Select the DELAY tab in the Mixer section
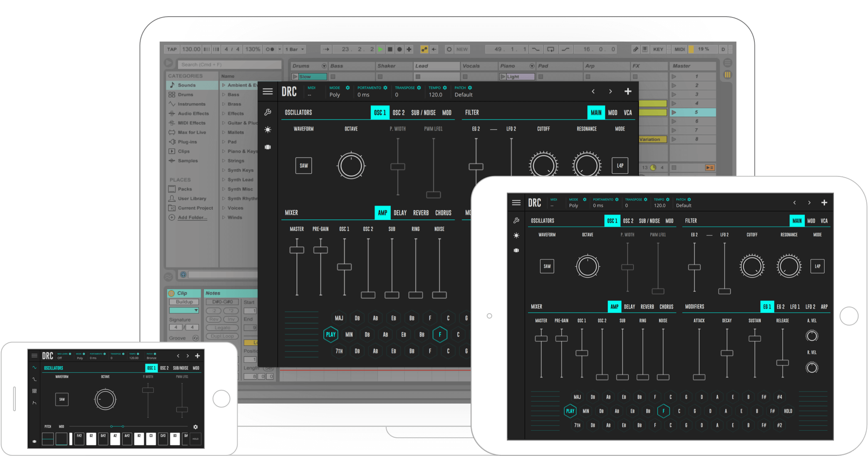The image size is (868, 456). tap(399, 213)
